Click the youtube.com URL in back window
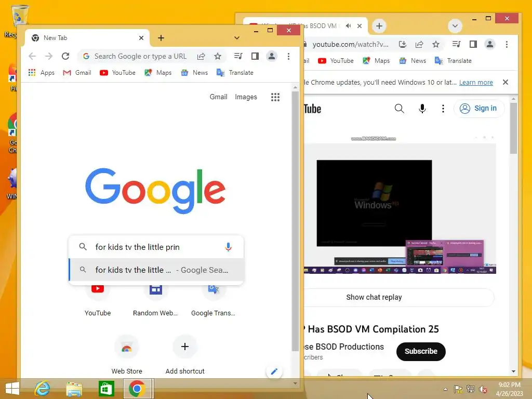Image resolution: width=532 pixels, height=399 pixels. pyautogui.click(x=351, y=45)
